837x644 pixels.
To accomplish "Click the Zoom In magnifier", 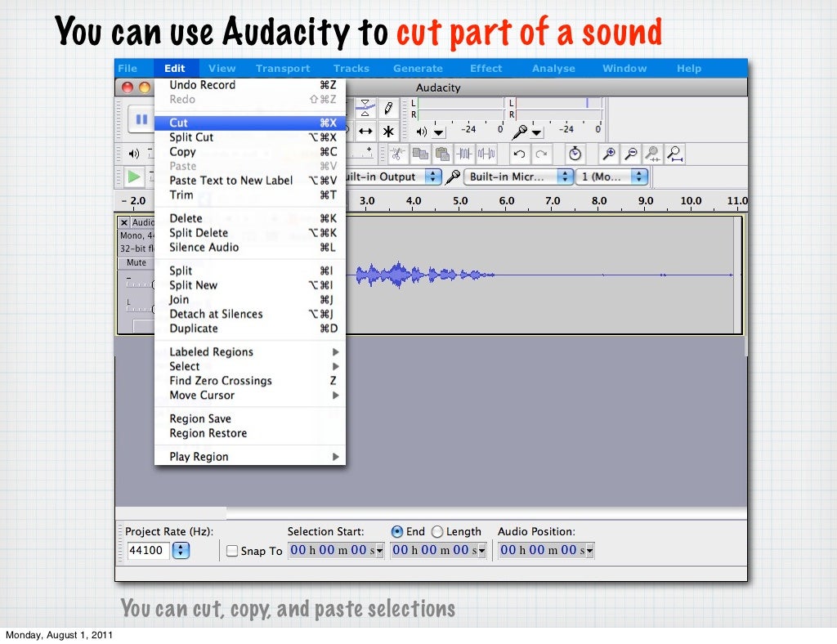I will 608,154.
